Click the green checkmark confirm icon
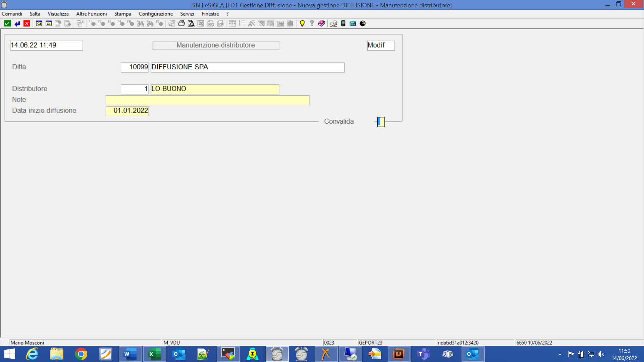 [7, 23]
